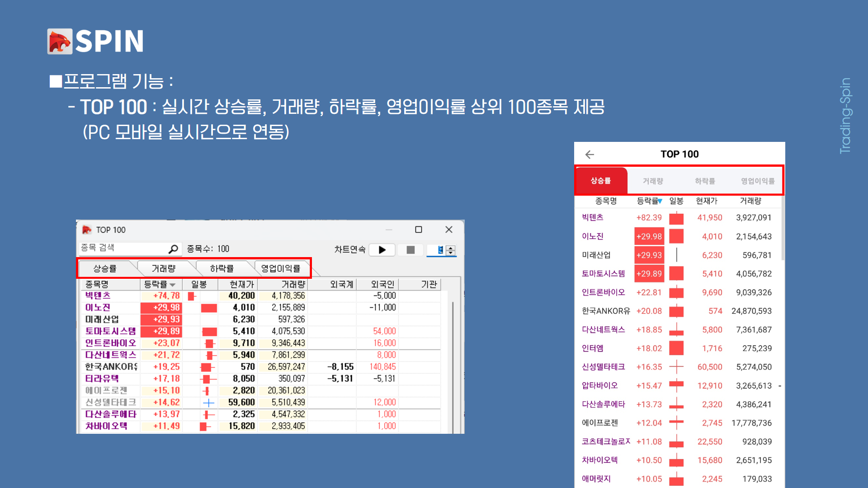Image resolution: width=868 pixels, height=488 pixels.
Task: Close the TOP 100 window
Action: pos(449,230)
